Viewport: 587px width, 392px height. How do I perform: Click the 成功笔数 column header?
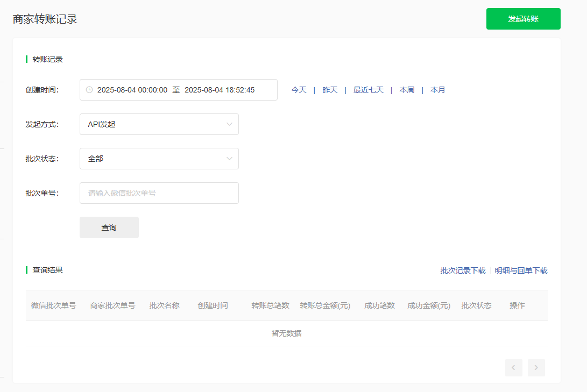pyautogui.click(x=379, y=305)
